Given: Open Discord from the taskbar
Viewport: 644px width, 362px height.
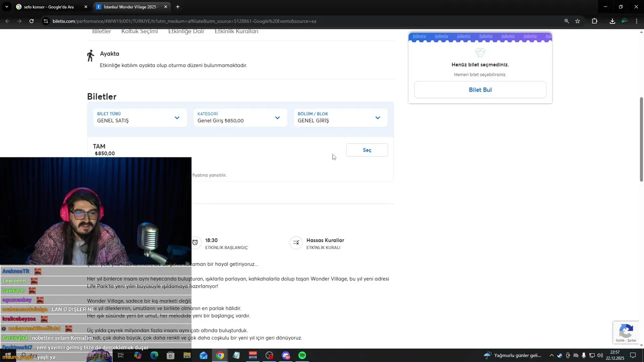Looking at the screenshot, I should click(286, 355).
